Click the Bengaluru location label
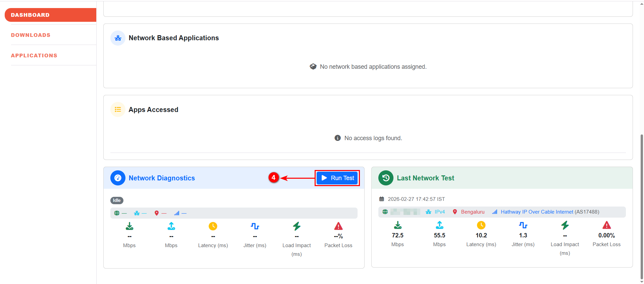The width and height of the screenshot is (644, 284). [x=472, y=212]
